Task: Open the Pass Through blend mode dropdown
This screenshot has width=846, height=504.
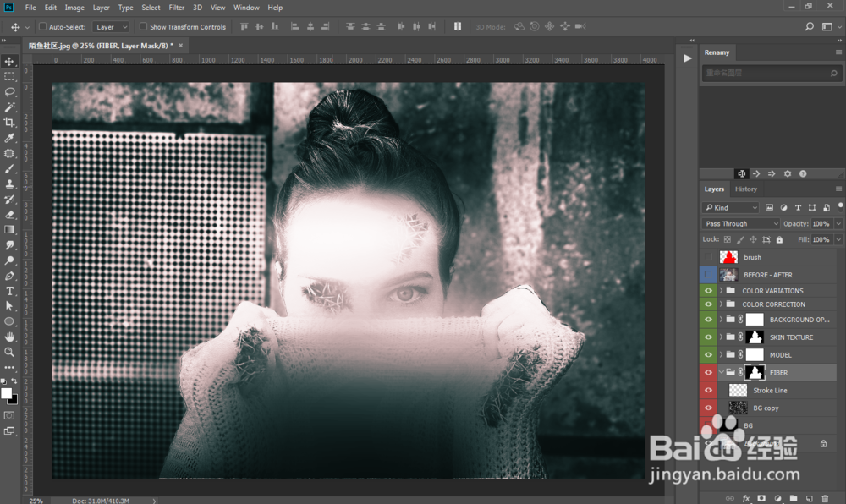Action: (x=741, y=224)
